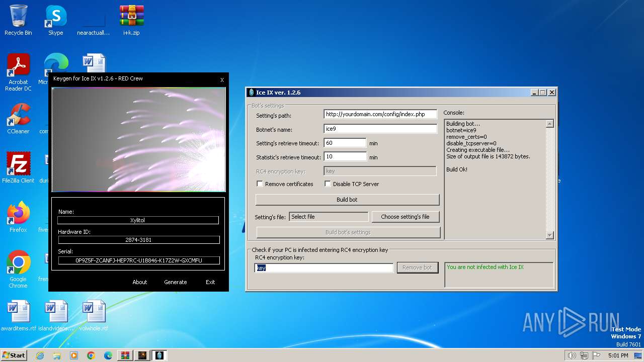The height and width of the screenshot is (362, 644).
Task: Switch to Ice IX taskbar item
Action: coord(159,355)
